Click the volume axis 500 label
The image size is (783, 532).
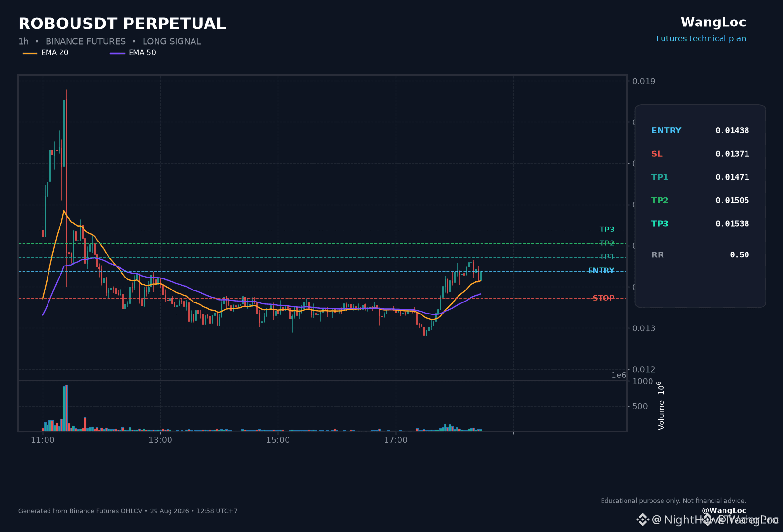(640, 407)
